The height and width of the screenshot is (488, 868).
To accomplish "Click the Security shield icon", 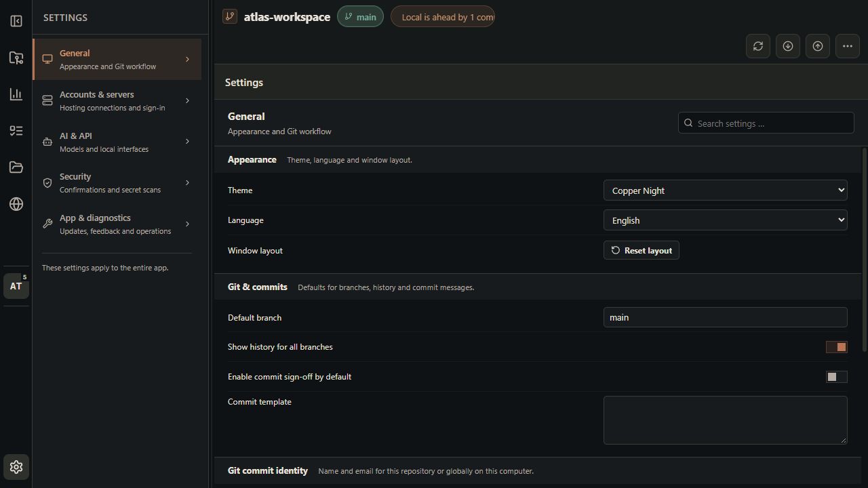I will [x=47, y=183].
